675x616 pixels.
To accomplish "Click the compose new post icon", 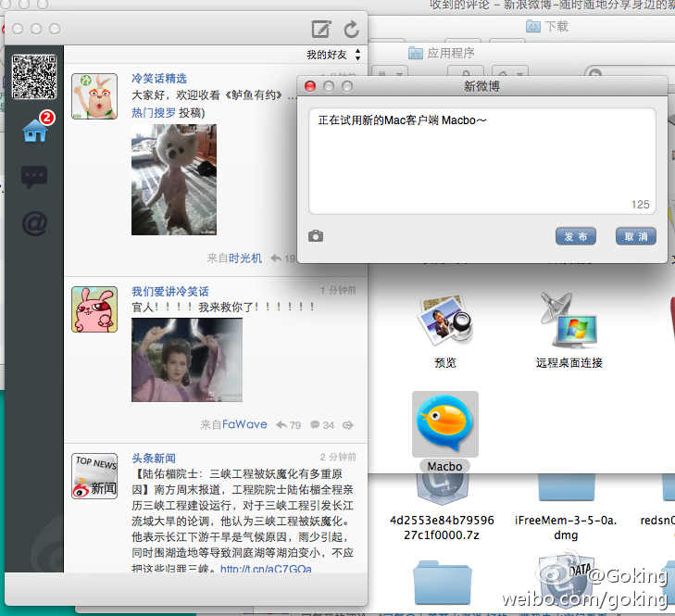I will click(x=321, y=29).
